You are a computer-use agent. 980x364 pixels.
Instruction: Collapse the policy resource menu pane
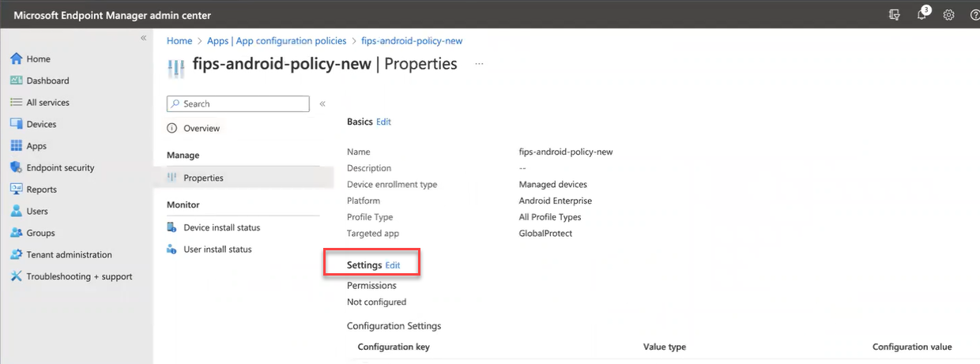click(x=322, y=103)
